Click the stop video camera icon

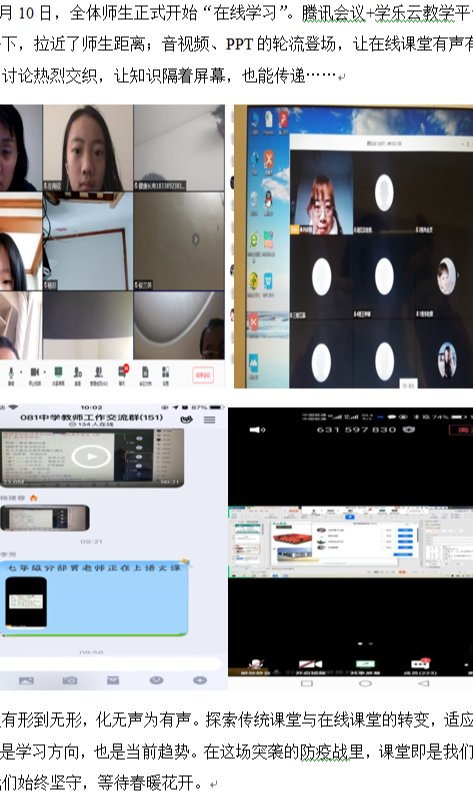point(35,371)
